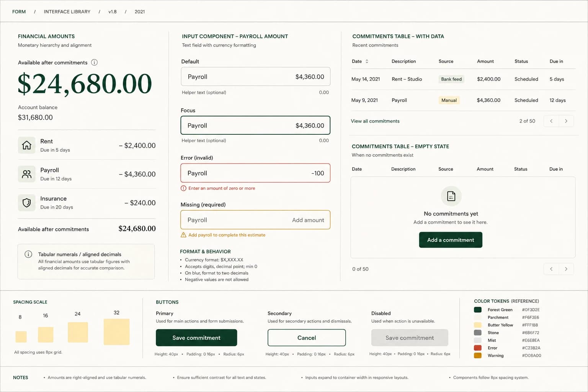Click the spacing square labeled 8
The image size is (588, 392).
21,337
